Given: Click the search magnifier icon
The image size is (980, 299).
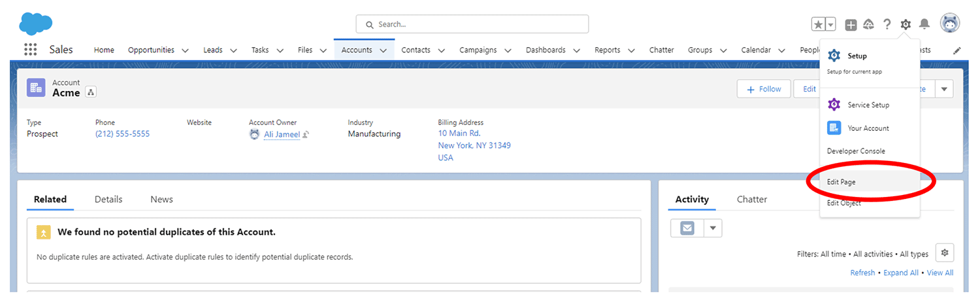Looking at the screenshot, I should (x=369, y=24).
